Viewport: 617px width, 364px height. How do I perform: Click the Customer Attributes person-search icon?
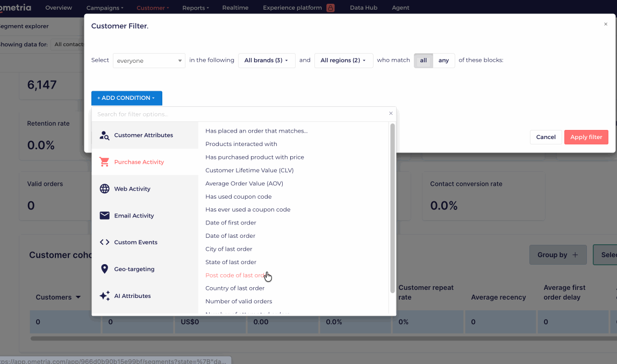pos(104,135)
